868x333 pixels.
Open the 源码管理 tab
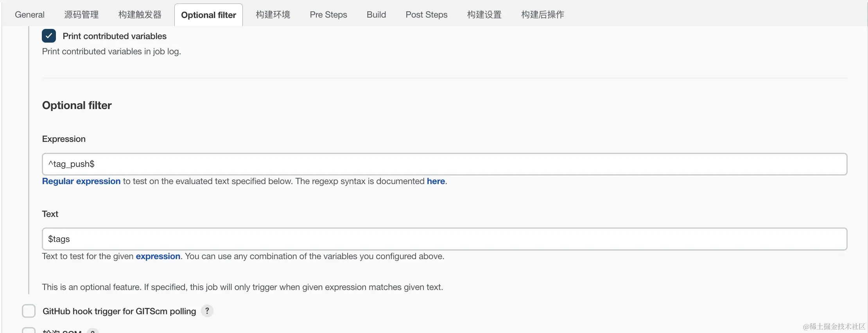[81, 15]
